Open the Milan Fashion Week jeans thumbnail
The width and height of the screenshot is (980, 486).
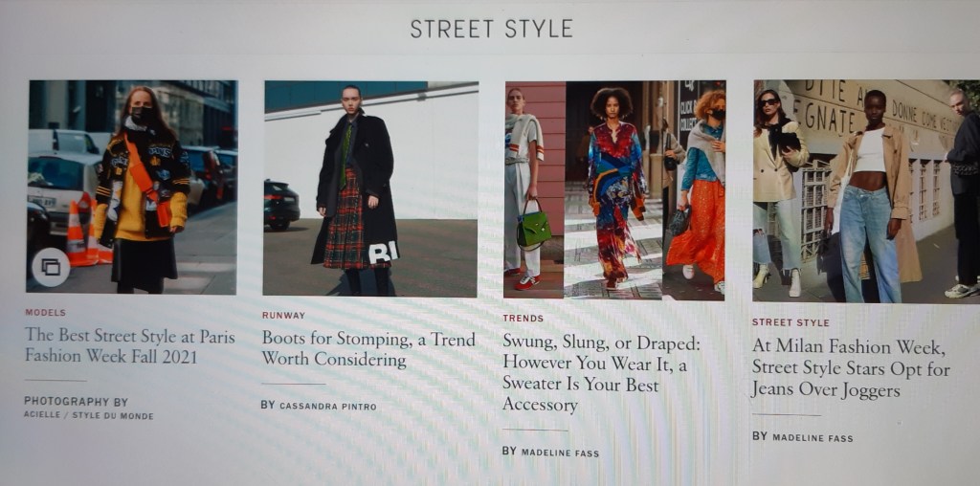point(866,191)
